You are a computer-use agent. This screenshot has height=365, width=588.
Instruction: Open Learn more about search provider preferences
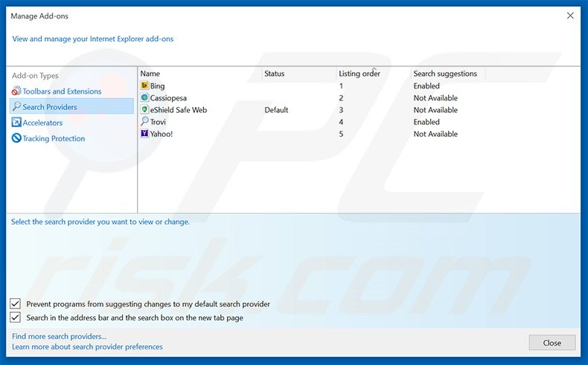[87, 346]
